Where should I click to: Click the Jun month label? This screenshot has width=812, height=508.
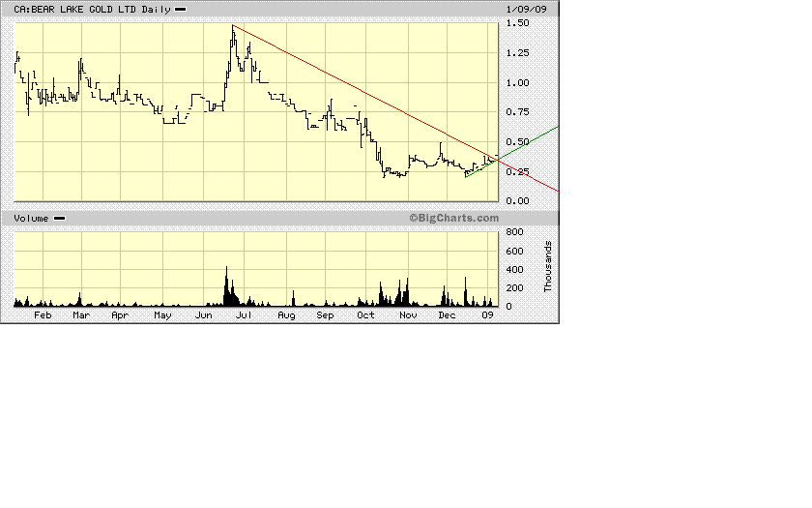pyautogui.click(x=204, y=315)
